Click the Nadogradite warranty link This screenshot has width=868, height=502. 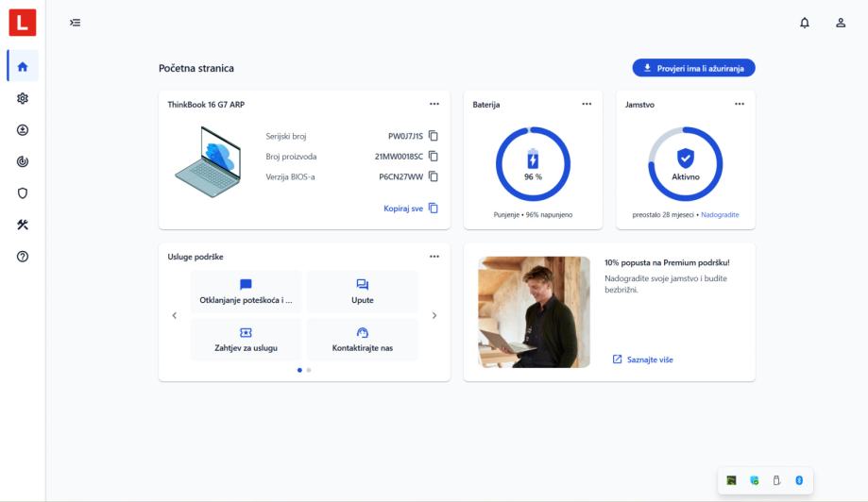[720, 214]
